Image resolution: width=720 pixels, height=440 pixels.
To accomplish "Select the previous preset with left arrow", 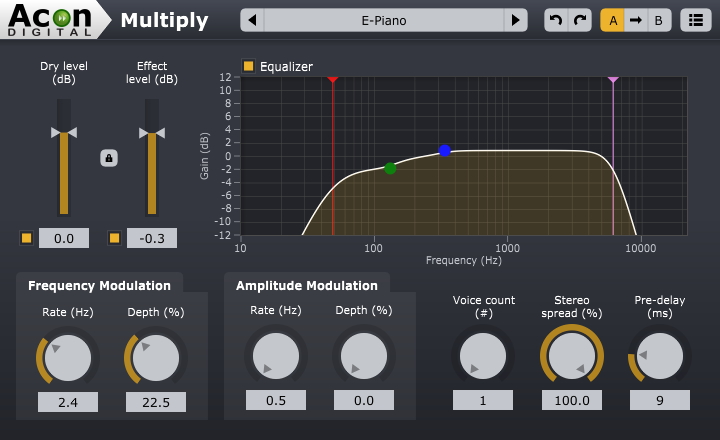I will pos(253,20).
